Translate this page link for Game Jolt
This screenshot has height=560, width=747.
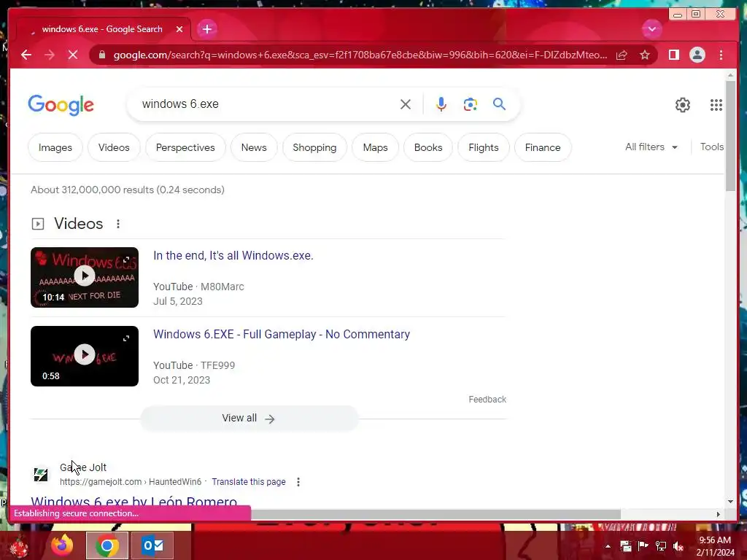tap(249, 482)
